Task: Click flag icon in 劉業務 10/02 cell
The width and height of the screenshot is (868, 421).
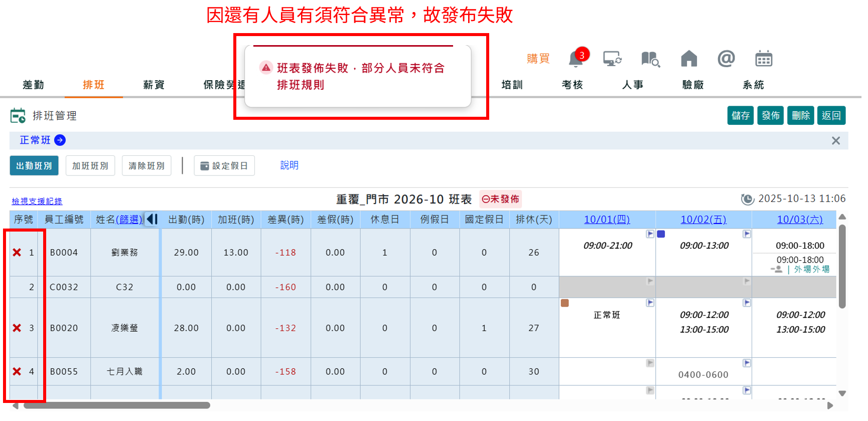Action: click(747, 234)
